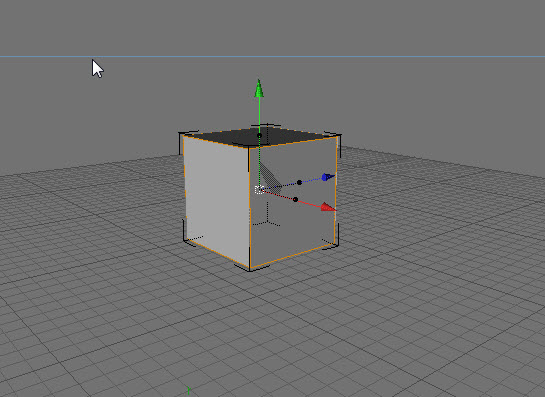Image resolution: width=545 pixels, height=397 pixels.
Task: Click the blue horizon line
Action: tap(272, 56)
